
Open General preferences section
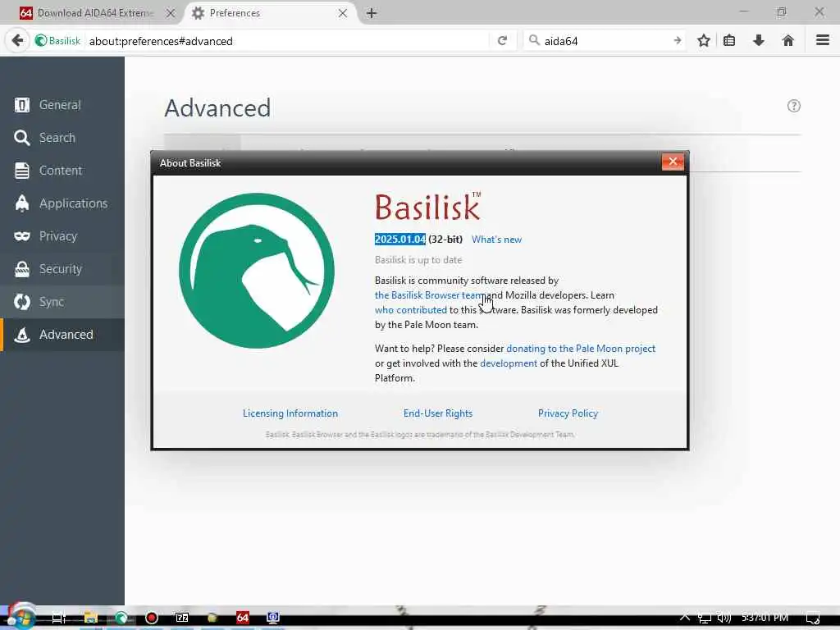pyautogui.click(x=62, y=104)
